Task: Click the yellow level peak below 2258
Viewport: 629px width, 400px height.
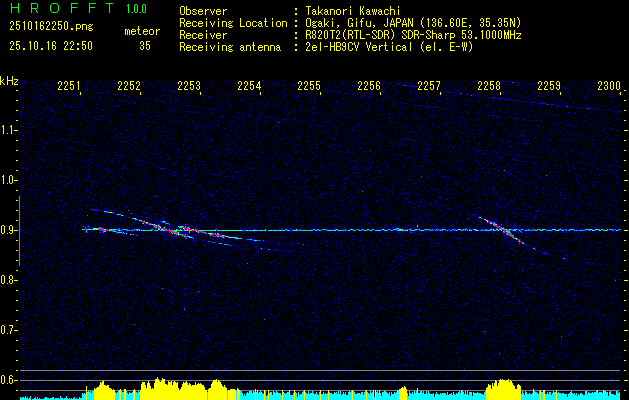Action: coord(503,389)
